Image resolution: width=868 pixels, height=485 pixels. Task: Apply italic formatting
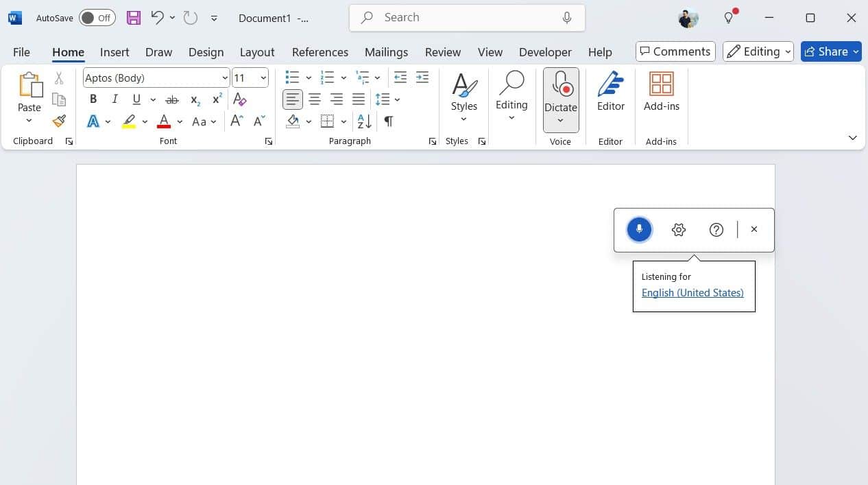(114, 99)
